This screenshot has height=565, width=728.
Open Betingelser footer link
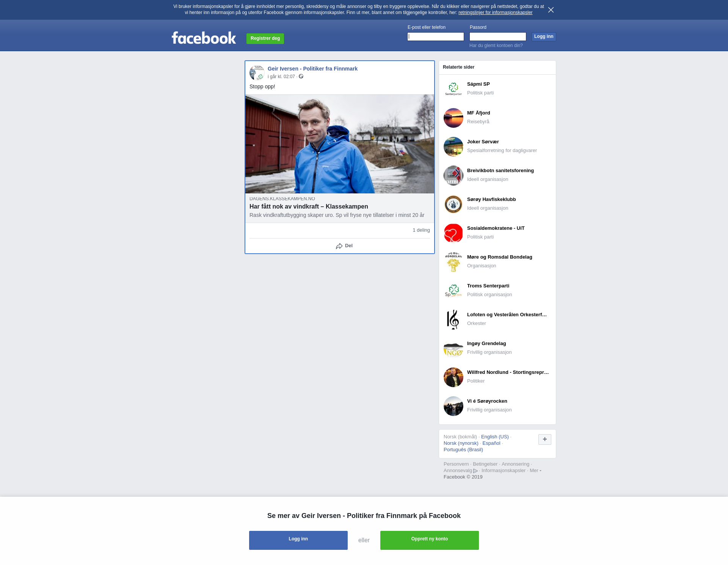click(x=485, y=464)
